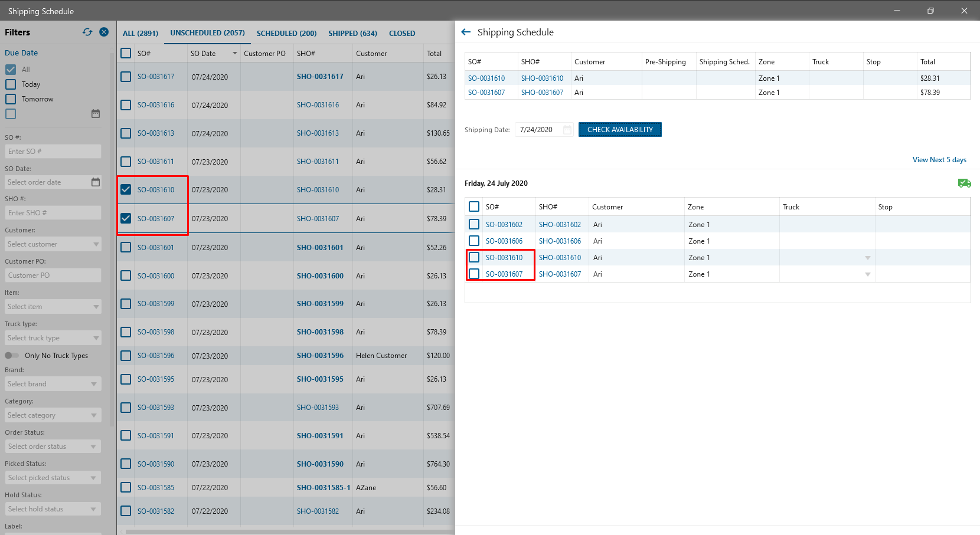This screenshot has width=980, height=535.
Task: Click the CHECK AVAILABILITY button
Action: 620,130
